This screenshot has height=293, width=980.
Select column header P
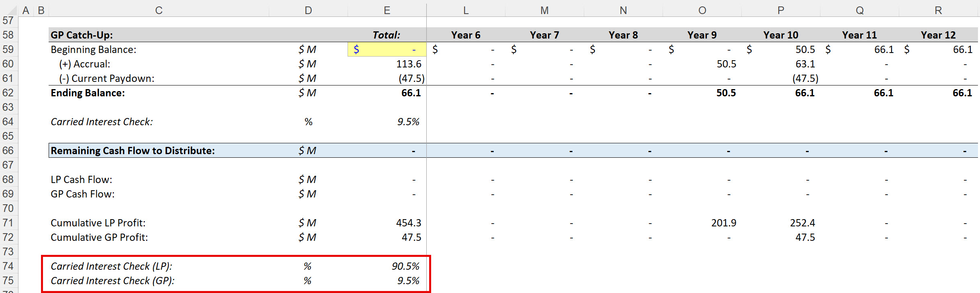point(781,10)
